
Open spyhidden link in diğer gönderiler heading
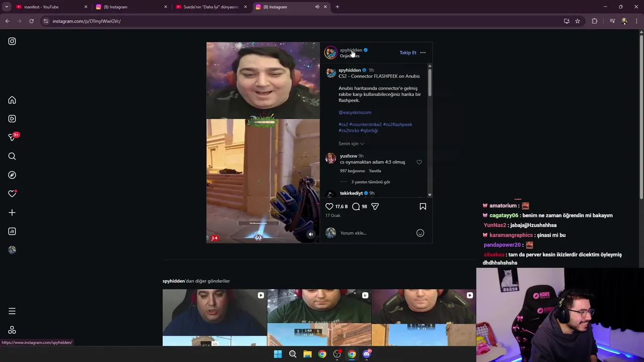tap(174, 281)
